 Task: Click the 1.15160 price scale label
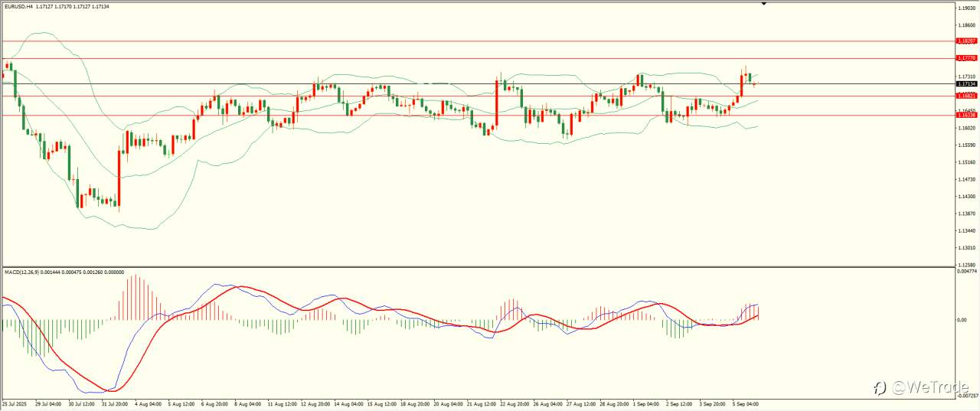point(966,162)
